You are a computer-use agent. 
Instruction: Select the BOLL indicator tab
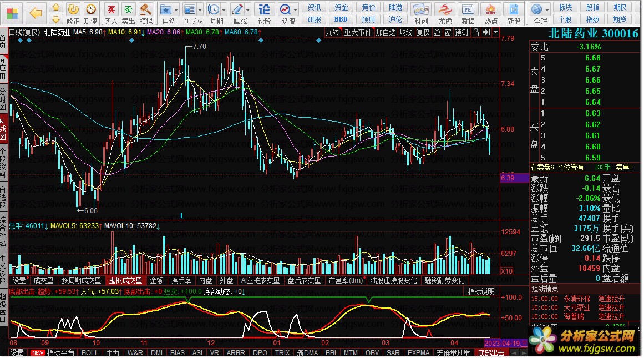90,352
